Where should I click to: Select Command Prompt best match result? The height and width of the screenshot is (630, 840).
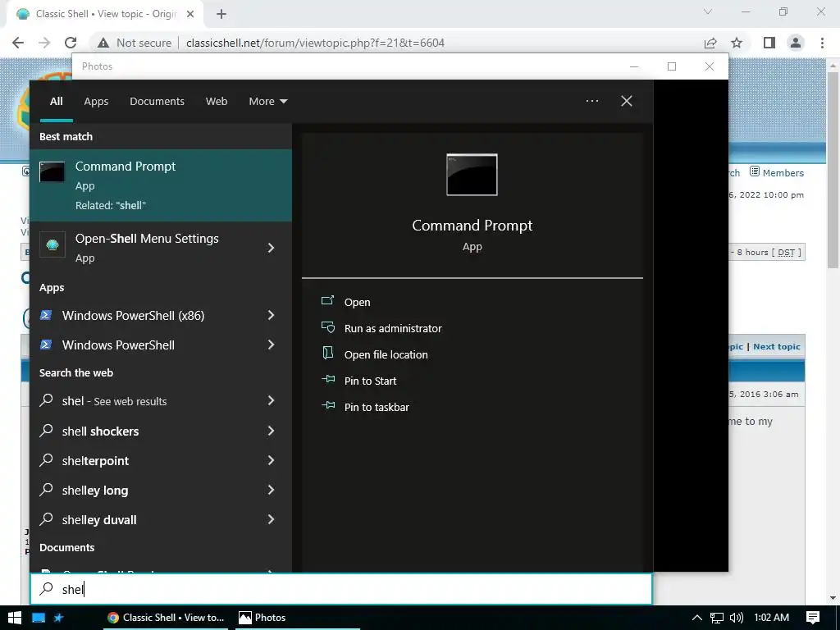[x=161, y=185]
